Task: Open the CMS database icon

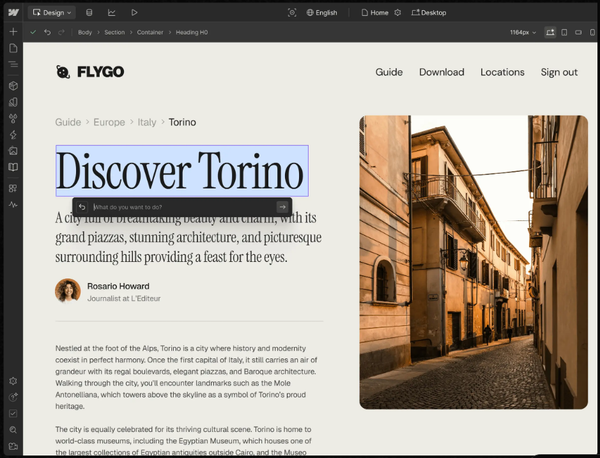Action: (x=89, y=13)
